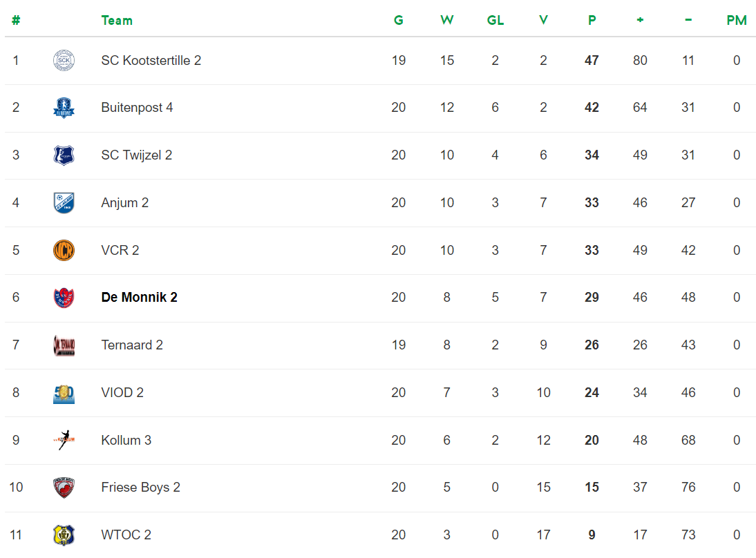Click the Friese Boys 2 crest
The height and width of the screenshot is (558, 756).
tap(64, 488)
